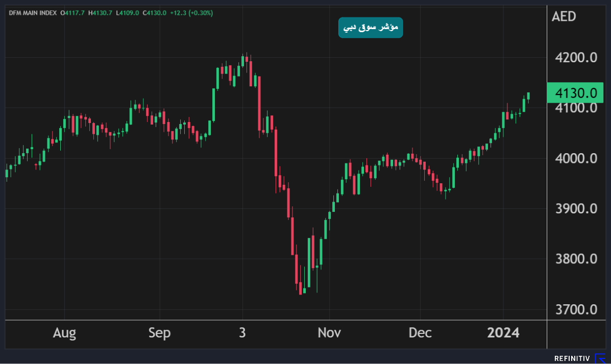The height and width of the screenshot is (364, 611).
Task: Click the Refinitiv logo icon
Action: tap(600, 358)
